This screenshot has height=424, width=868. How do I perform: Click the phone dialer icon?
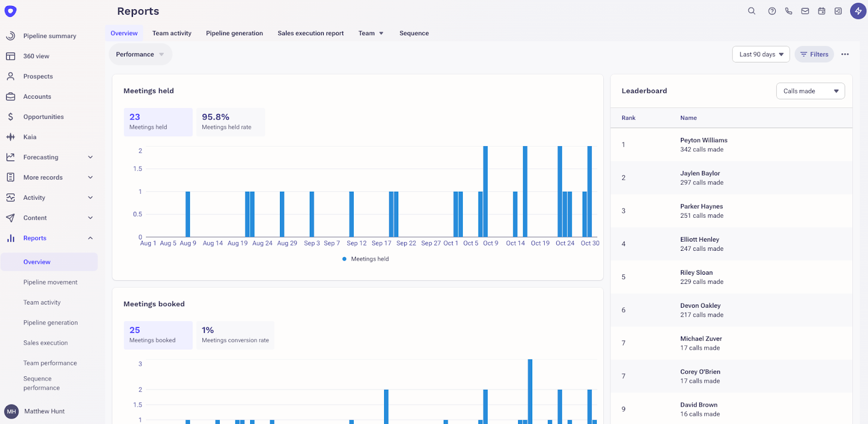point(788,11)
